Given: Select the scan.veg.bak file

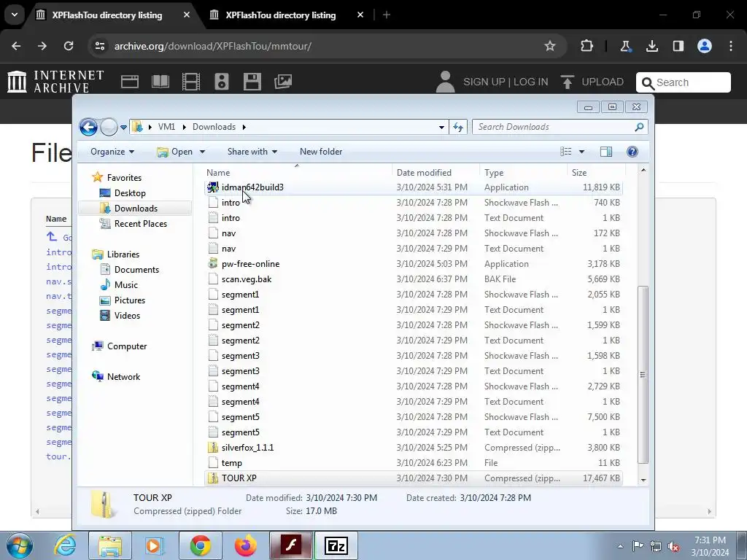Looking at the screenshot, I should coord(413,279).
